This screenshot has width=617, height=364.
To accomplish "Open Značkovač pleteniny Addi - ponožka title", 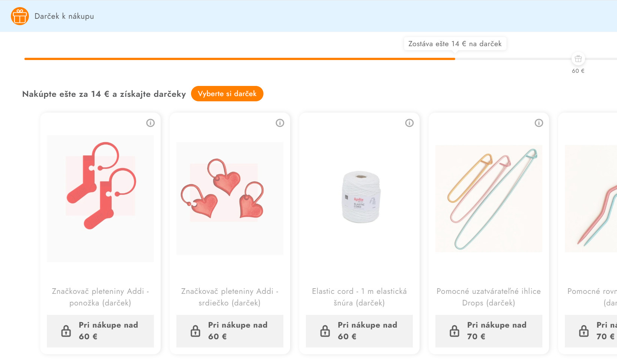I will pyautogui.click(x=100, y=297).
